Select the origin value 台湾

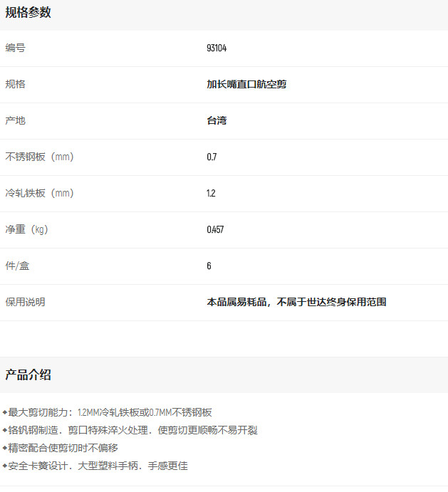point(217,121)
